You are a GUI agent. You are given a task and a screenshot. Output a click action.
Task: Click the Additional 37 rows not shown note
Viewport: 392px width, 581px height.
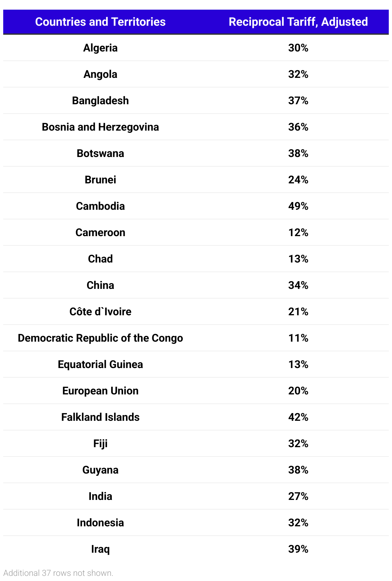coord(58,573)
